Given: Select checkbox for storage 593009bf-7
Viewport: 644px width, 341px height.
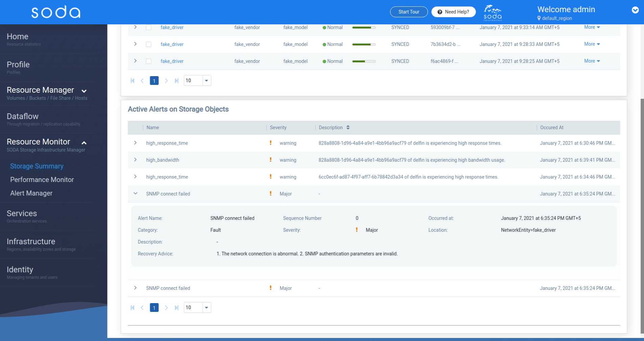Looking at the screenshot, I should pos(148,27).
